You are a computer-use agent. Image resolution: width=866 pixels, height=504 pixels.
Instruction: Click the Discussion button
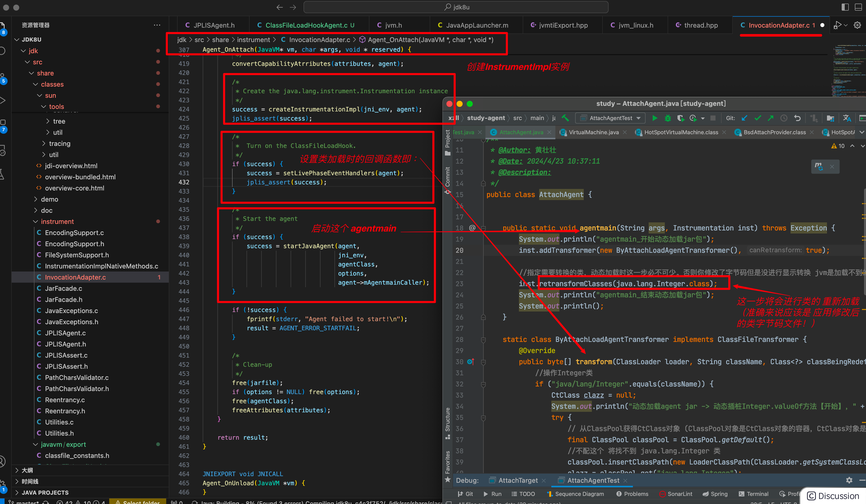click(x=833, y=496)
